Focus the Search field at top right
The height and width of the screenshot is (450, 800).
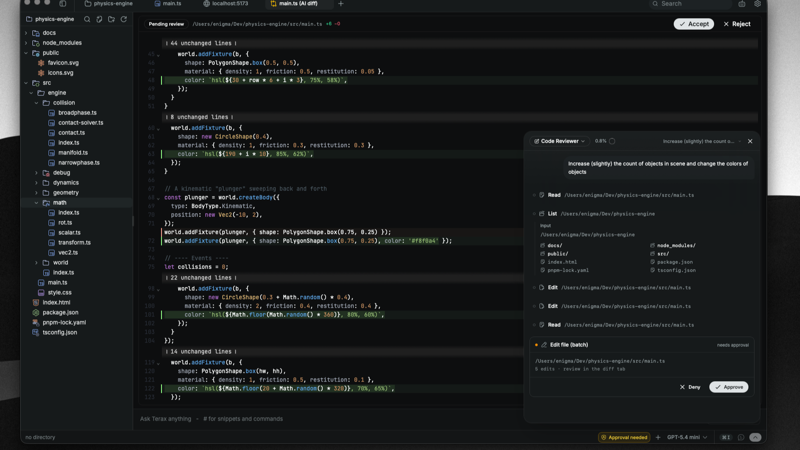691,4
